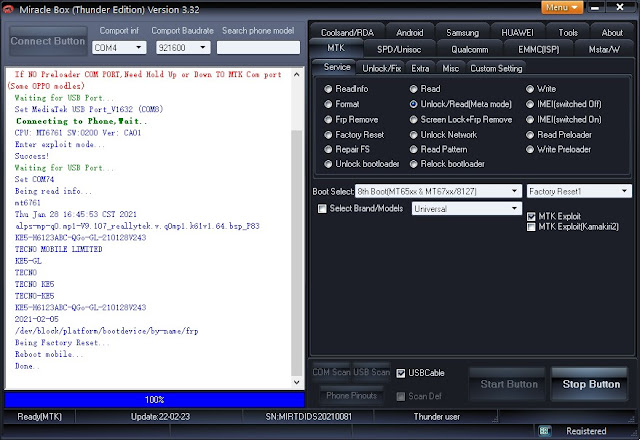This screenshot has width=640, height=440.
Task: Uncheck the MTK Exploit checkbox
Action: [531, 216]
